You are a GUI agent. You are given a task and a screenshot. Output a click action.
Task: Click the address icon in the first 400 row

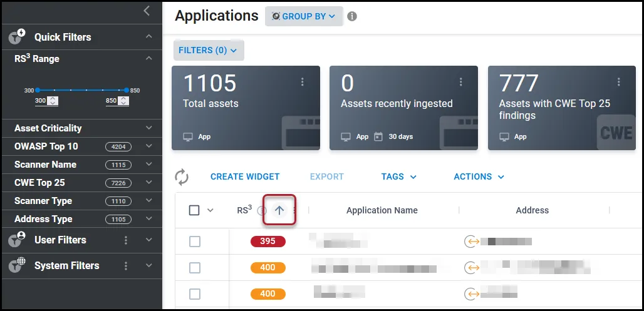point(472,268)
